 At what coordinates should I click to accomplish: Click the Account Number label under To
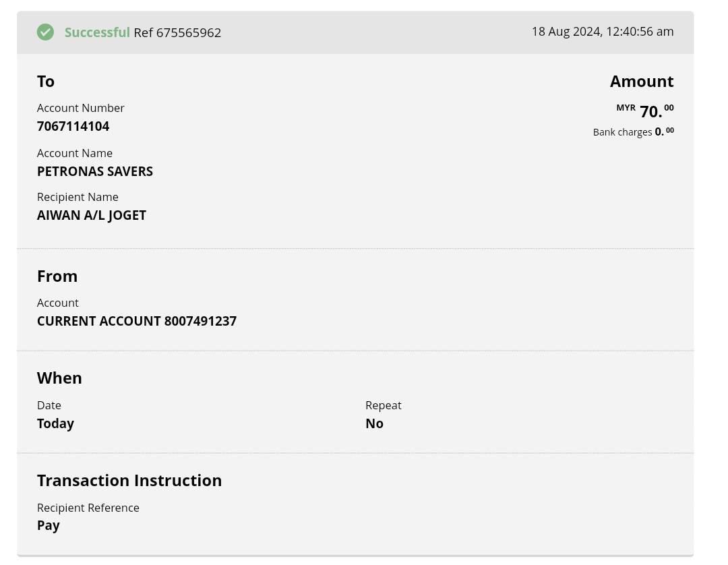[x=81, y=108]
